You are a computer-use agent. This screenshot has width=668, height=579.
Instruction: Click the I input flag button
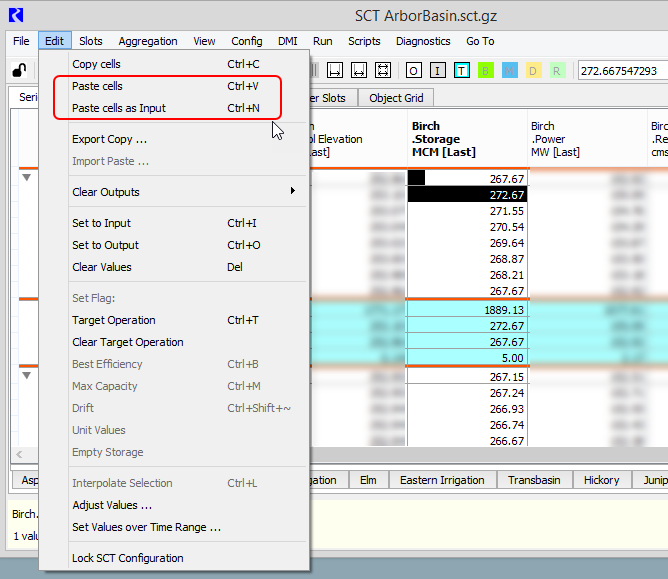[437, 70]
